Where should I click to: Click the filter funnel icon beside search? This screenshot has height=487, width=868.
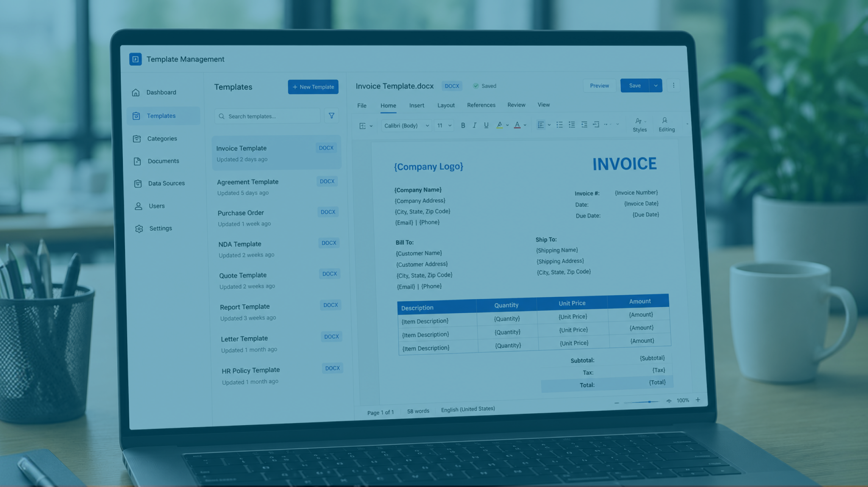[x=331, y=116]
